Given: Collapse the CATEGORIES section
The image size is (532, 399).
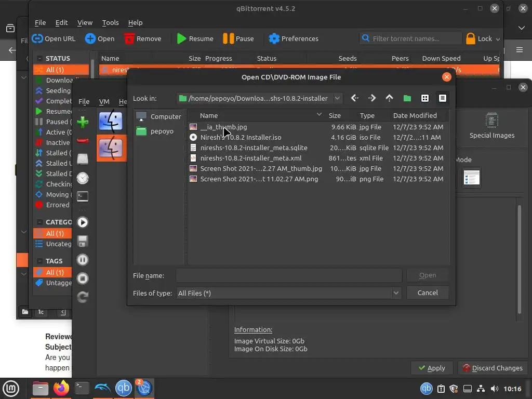Looking at the screenshot, I should (39, 222).
